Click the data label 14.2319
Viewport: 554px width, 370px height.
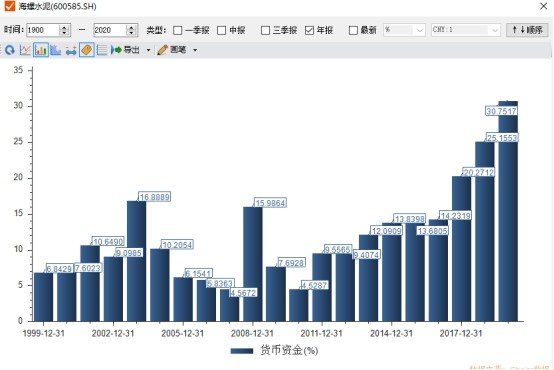click(x=455, y=216)
